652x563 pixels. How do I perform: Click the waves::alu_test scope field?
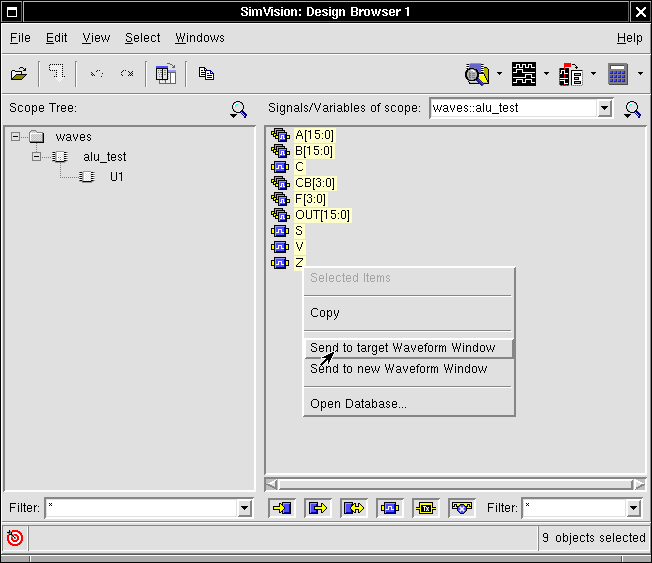point(514,108)
